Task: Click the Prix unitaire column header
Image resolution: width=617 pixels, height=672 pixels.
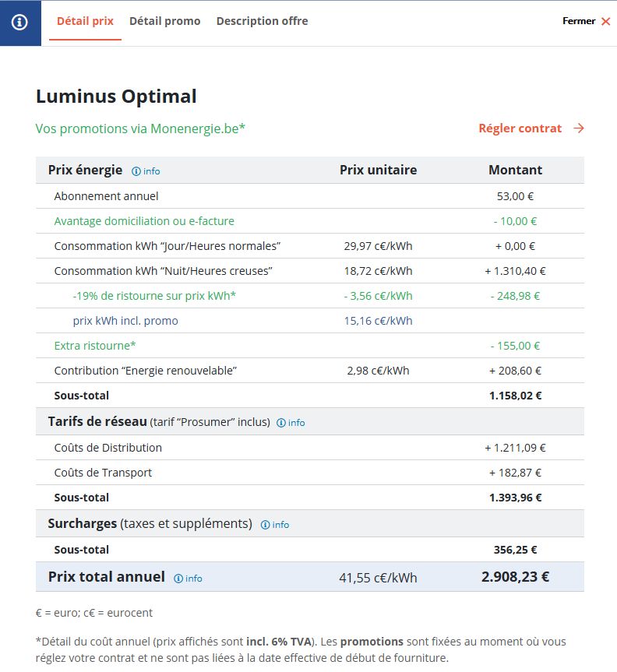Action: 378,171
